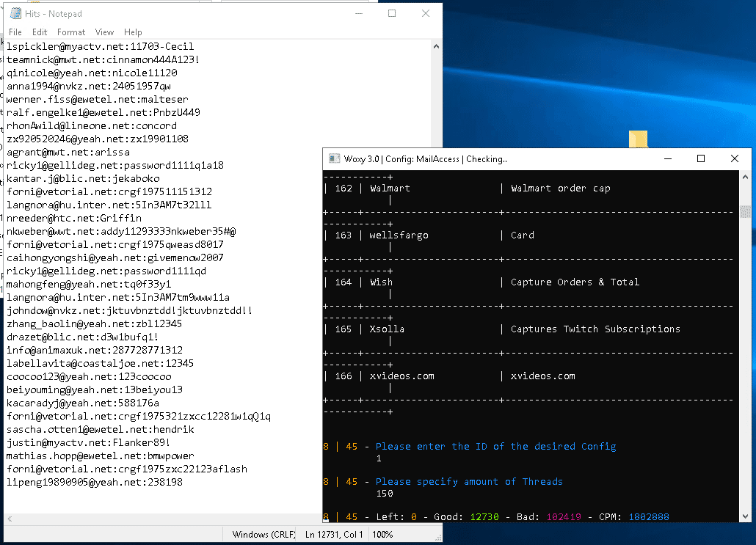Image resolution: width=756 pixels, height=545 pixels.
Task: Open the Edit menu in Notepad
Action: pyautogui.click(x=40, y=32)
